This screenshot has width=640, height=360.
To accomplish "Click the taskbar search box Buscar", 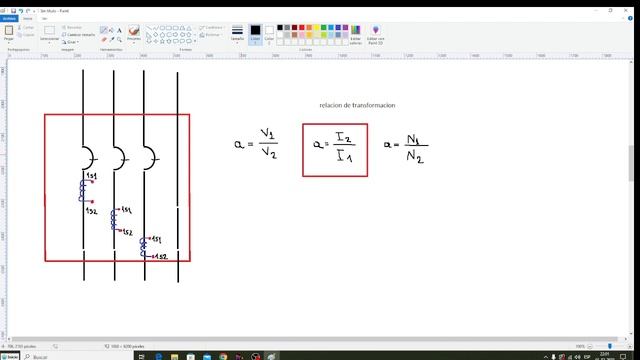I will click(78, 356).
